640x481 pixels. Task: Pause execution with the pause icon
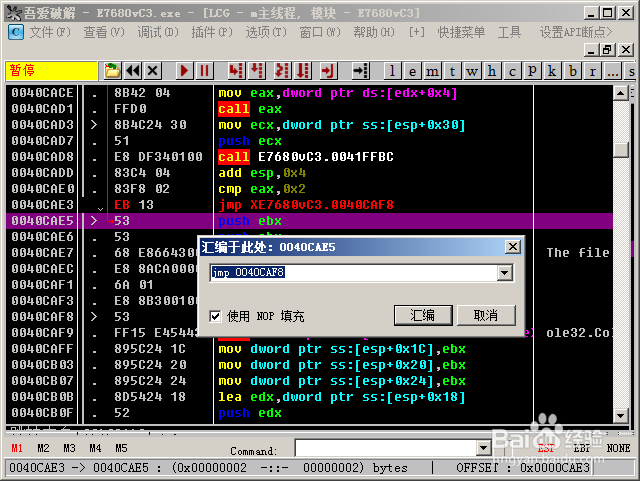click(x=204, y=71)
